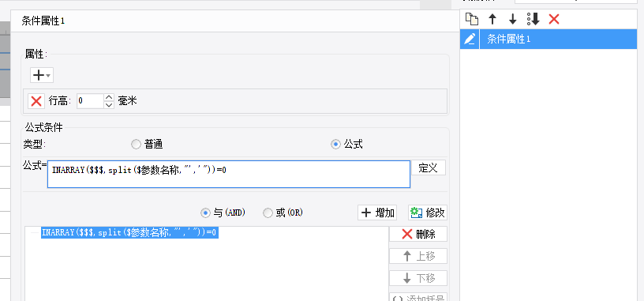Click the 增加 add button
The height and width of the screenshot is (301, 644).
(x=377, y=213)
